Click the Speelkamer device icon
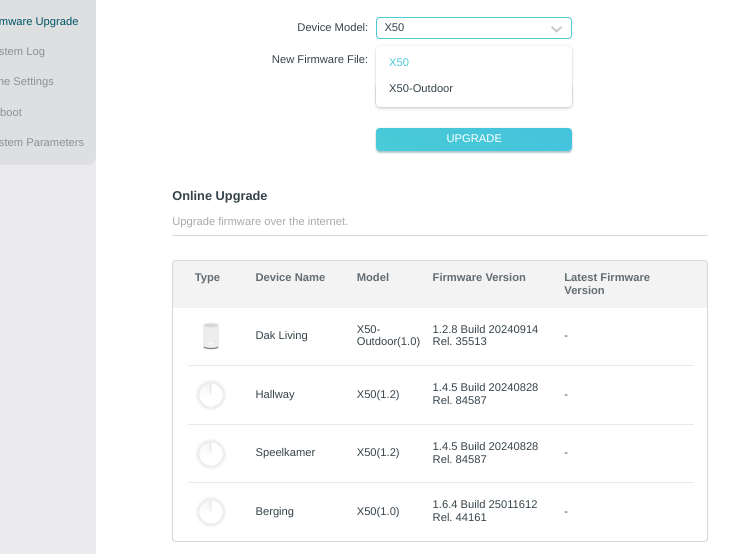The height and width of the screenshot is (554, 732). coord(210,453)
